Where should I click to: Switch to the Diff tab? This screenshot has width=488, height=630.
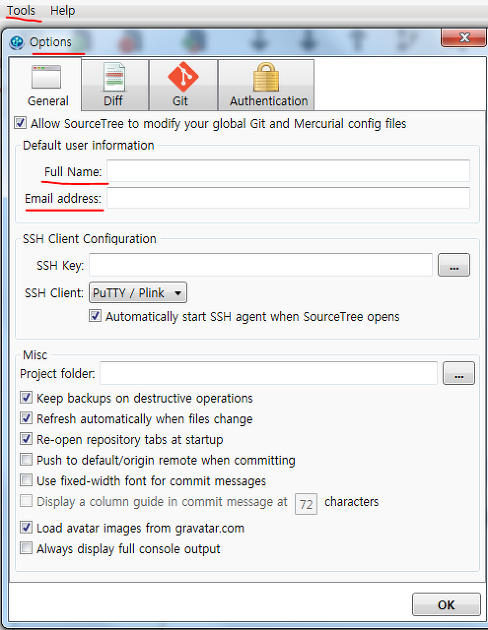(114, 84)
